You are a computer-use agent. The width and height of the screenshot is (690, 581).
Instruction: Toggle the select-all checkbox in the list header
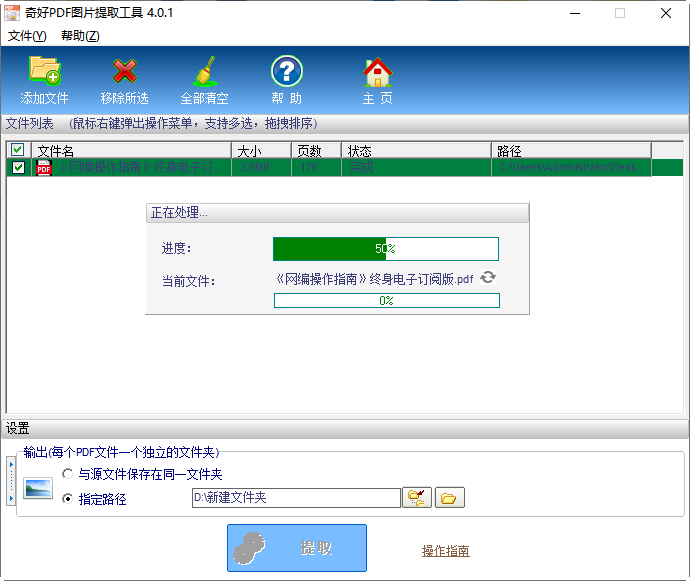(x=18, y=150)
